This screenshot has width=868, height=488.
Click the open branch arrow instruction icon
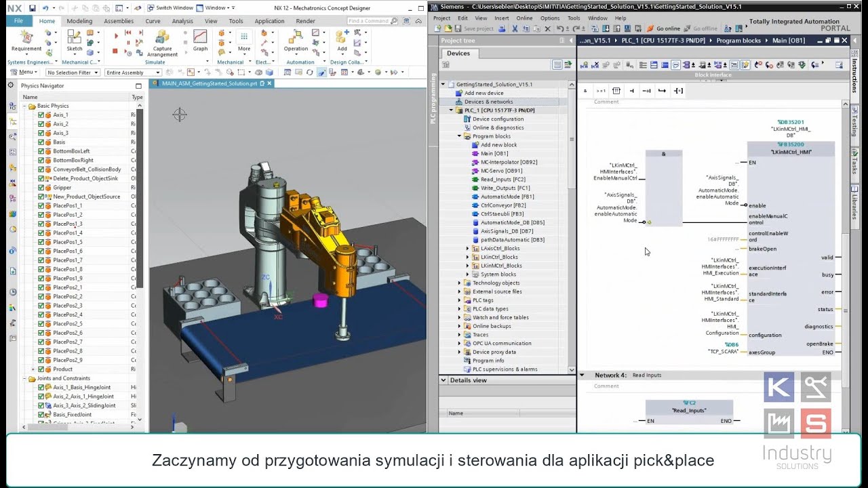(662, 90)
